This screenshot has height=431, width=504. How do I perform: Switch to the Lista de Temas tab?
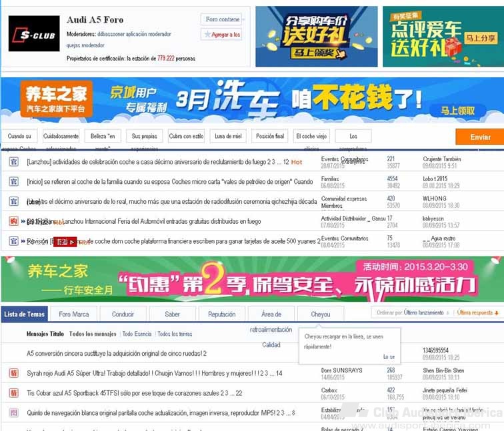pyautogui.click(x=25, y=314)
